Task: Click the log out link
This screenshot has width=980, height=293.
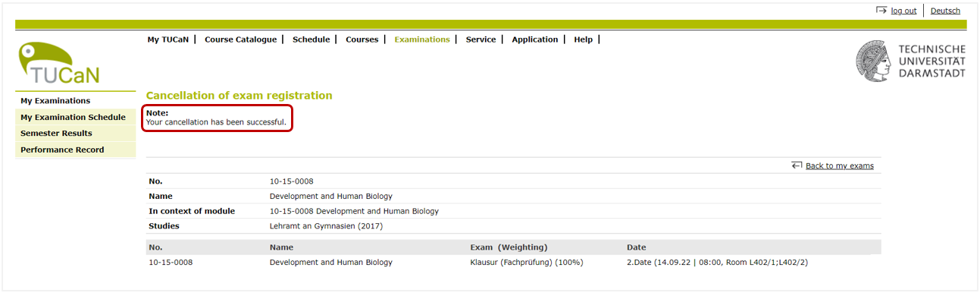Action: pos(903,11)
